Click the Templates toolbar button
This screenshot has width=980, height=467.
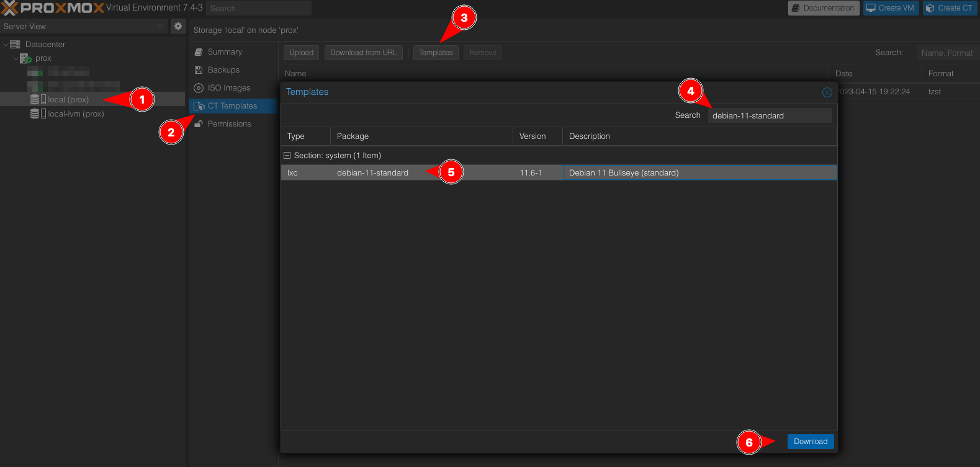(x=436, y=53)
